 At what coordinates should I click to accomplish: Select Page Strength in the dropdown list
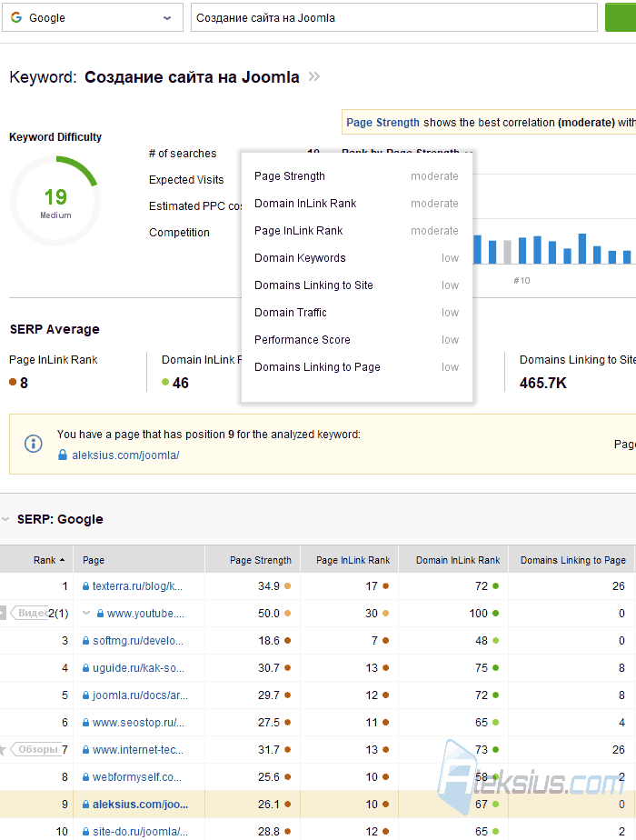[356, 176]
